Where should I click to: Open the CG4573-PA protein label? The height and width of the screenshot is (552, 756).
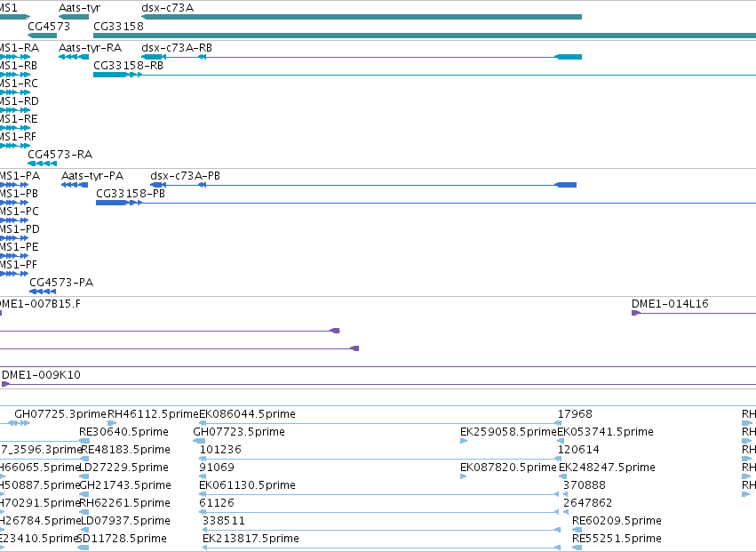pos(61,283)
